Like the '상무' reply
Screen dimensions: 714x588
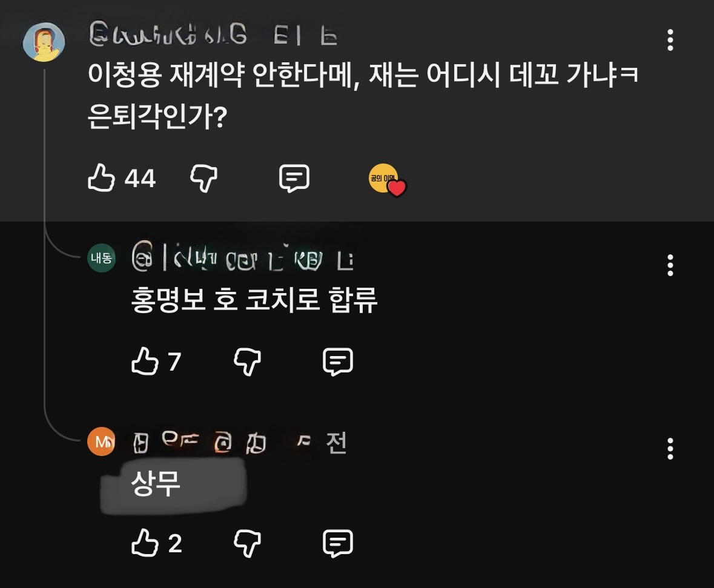[145, 543]
